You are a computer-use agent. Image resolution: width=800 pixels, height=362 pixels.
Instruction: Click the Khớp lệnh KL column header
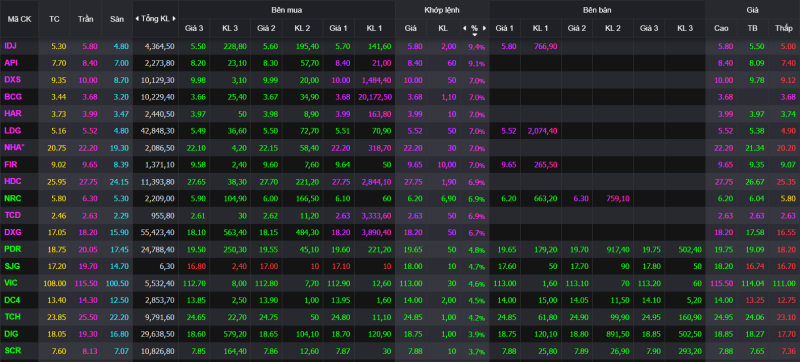click(443, 29)
